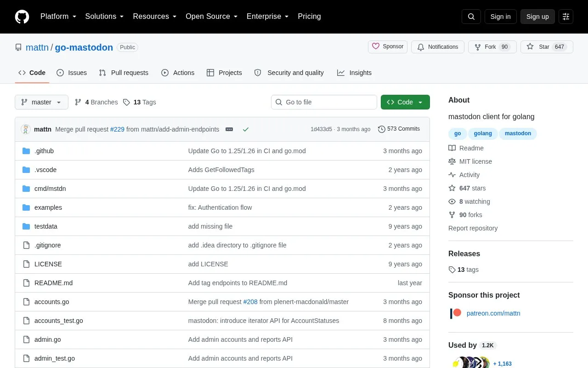The image size is (588, 368).
Task: Expand commit message ellipsis button
Action: click(229, 129)
